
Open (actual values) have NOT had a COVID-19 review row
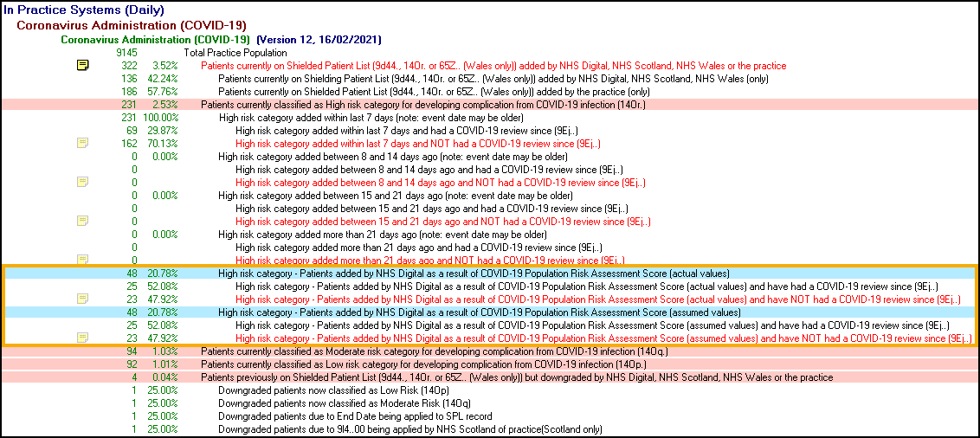pos(598,300)
